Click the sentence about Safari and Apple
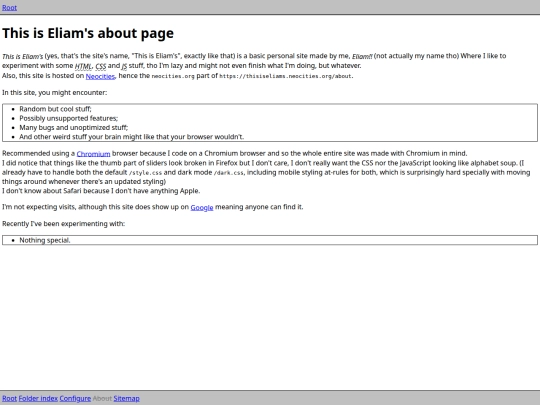Viewport: 540px width, 405px height. pos(101,191)
